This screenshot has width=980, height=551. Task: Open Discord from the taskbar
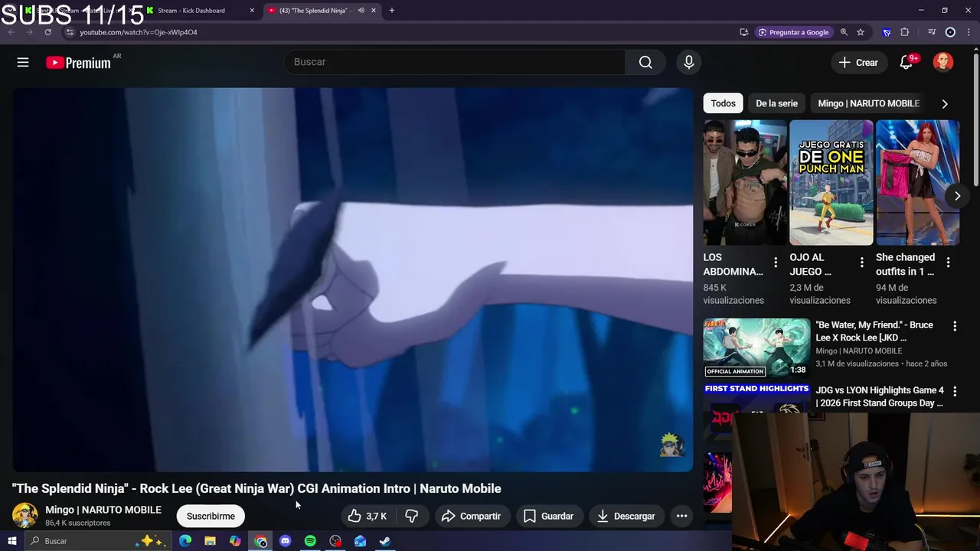tap(286, 541)
